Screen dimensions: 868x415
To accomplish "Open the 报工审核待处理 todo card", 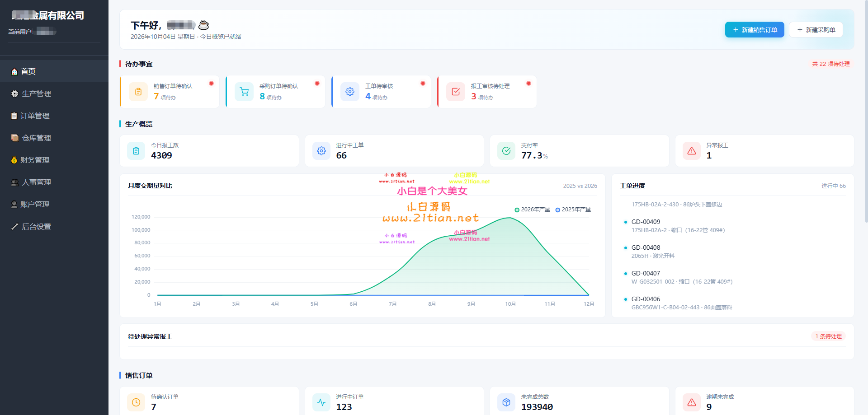I will 487,92.
